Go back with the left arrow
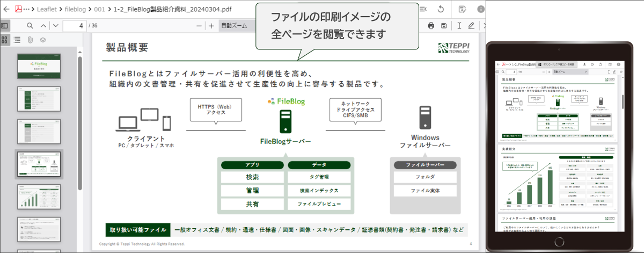Image resolution: width=644 pixels, height=253 pixels. 7,9
